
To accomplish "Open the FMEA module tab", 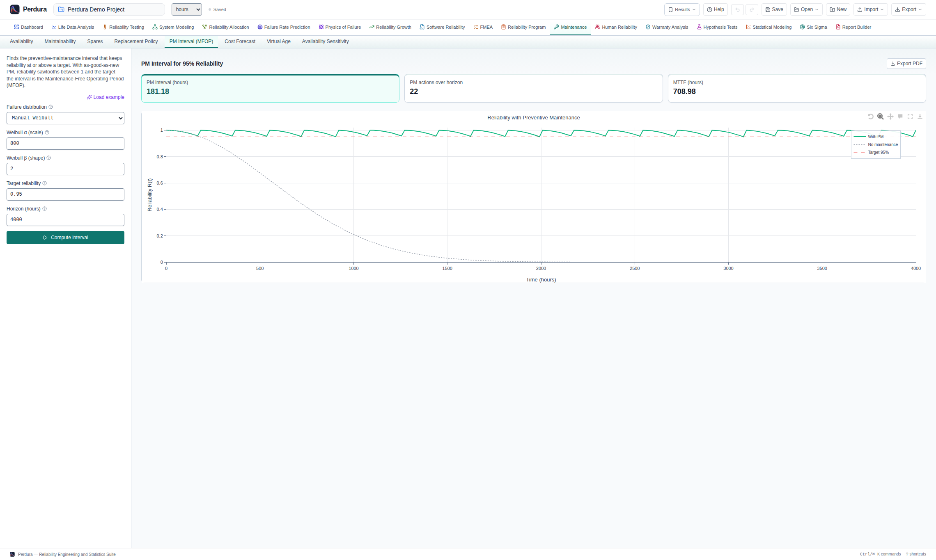I will 483,27.
